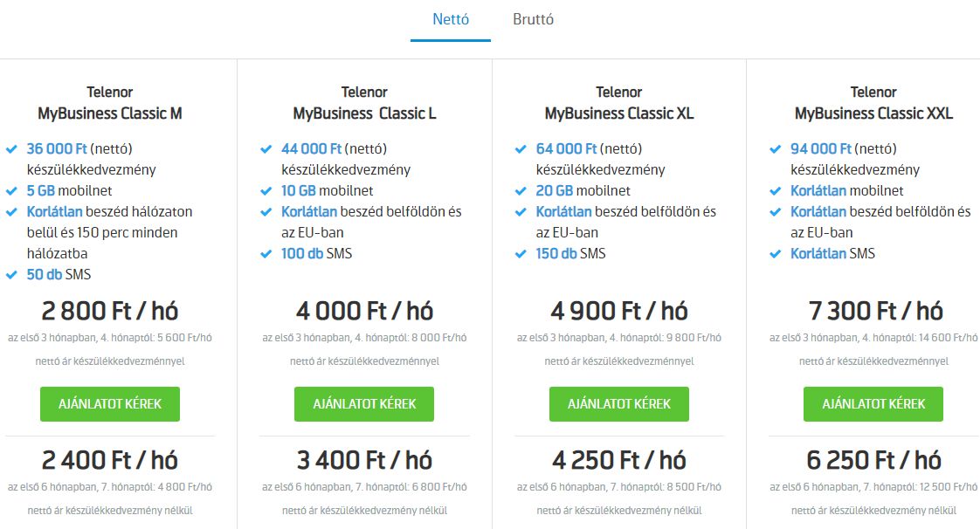The height and width of the screenshot is (529, 980).
Task: Click the 2 800 Ft / hó price
Action: click(x=109, y=310)
